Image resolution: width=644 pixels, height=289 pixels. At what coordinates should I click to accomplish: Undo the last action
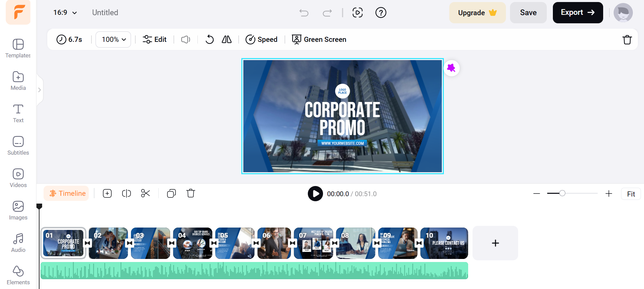(x=304, y=13)
